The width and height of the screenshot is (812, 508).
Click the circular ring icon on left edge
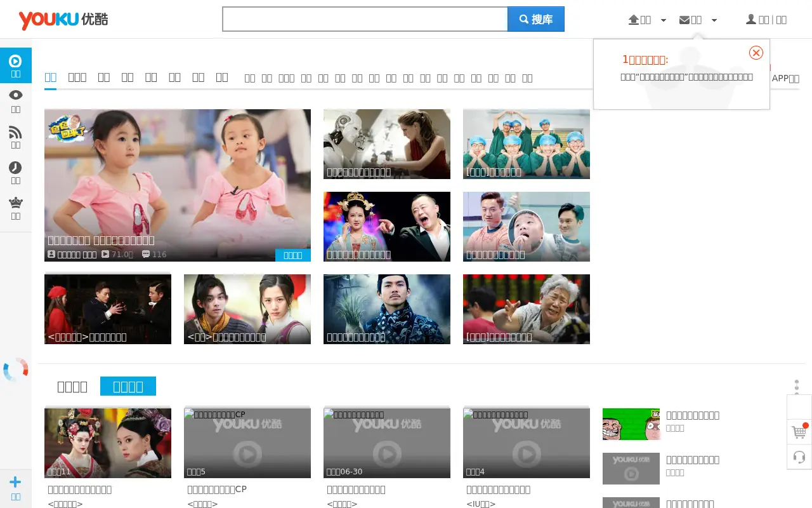coord(16,370)
